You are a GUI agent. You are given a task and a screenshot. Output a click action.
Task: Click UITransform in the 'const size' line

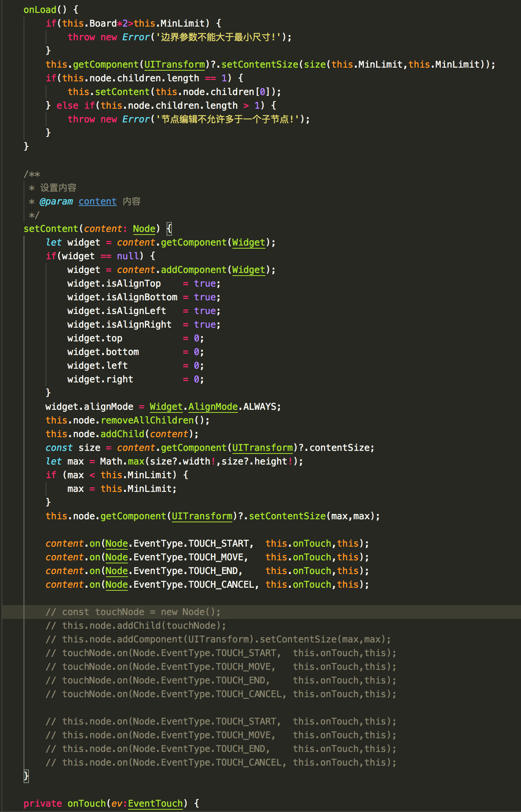[262, 448]
